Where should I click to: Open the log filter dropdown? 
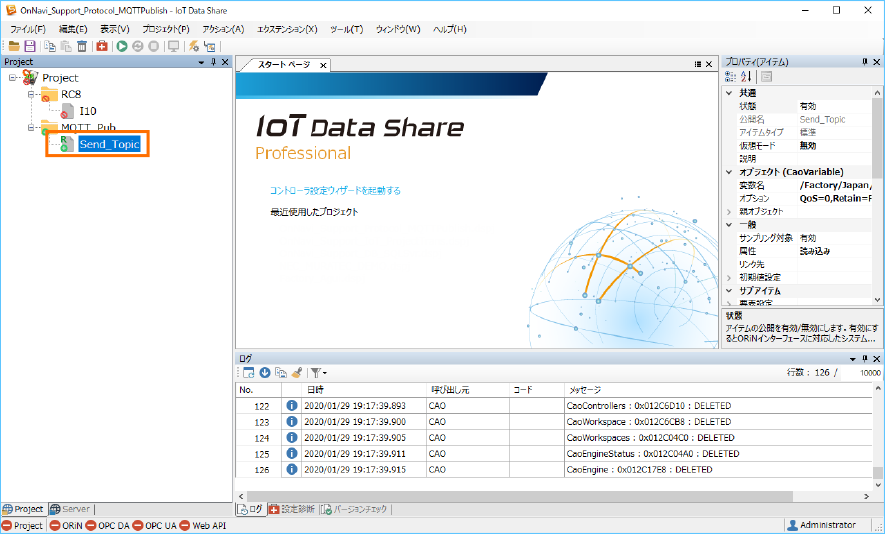tap(319, 373)
